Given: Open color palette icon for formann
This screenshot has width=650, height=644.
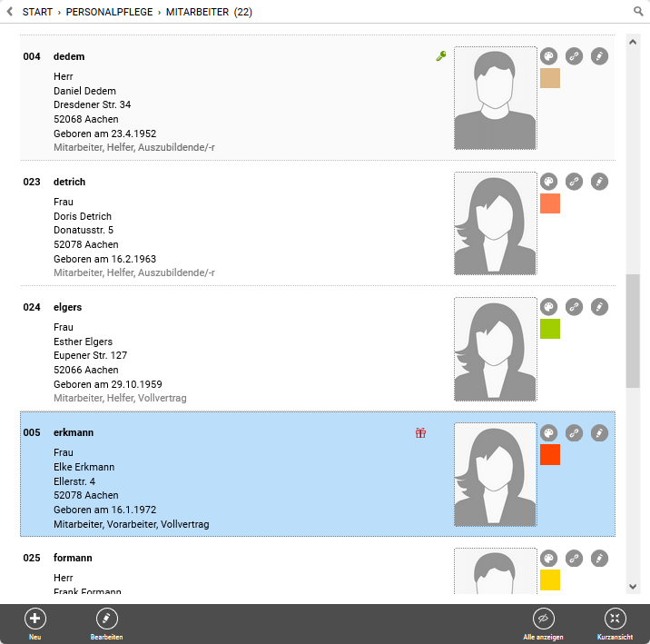Looking at the screenshot, I should 549,558.
